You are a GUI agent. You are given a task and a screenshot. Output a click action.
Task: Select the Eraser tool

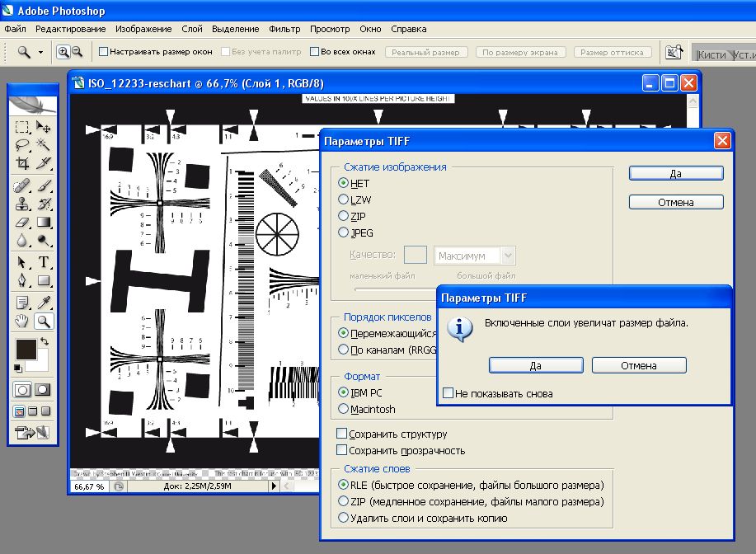click(x=22, y=222)
